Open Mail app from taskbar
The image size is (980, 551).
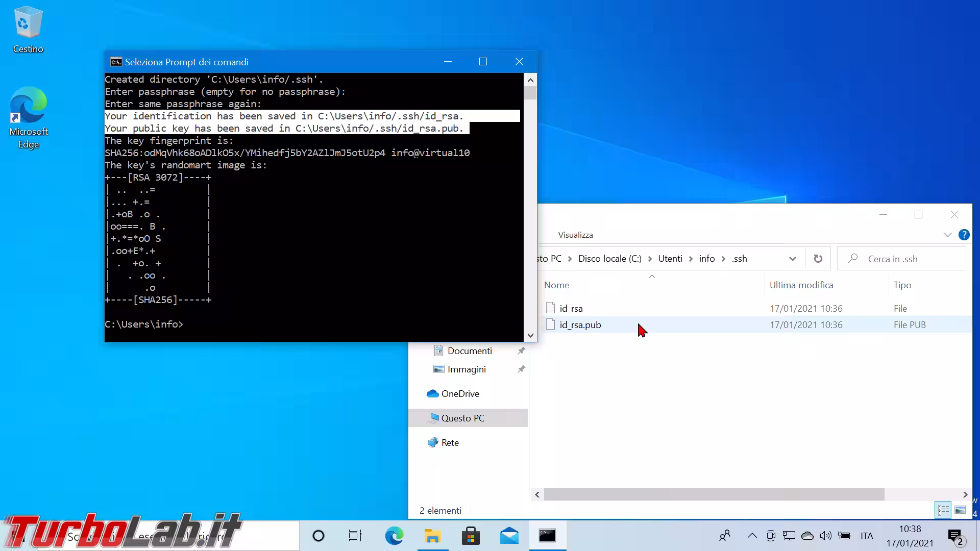pos(509,536)
